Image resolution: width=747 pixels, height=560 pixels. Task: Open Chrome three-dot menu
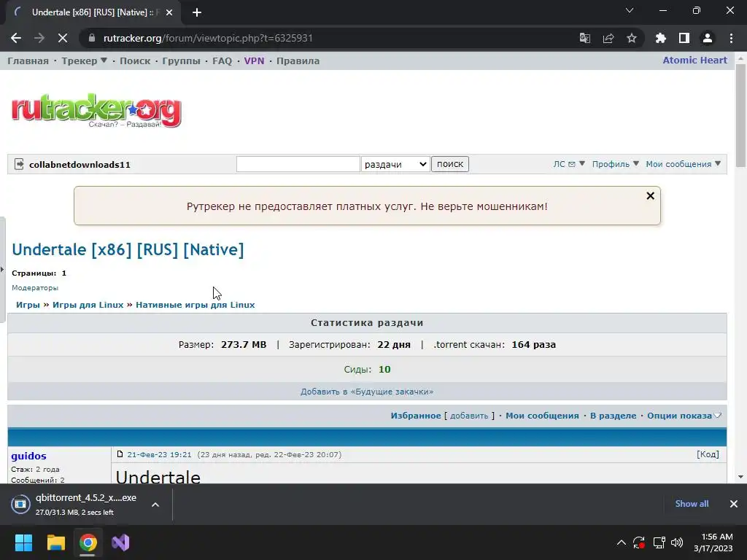(x=731, y=38)
